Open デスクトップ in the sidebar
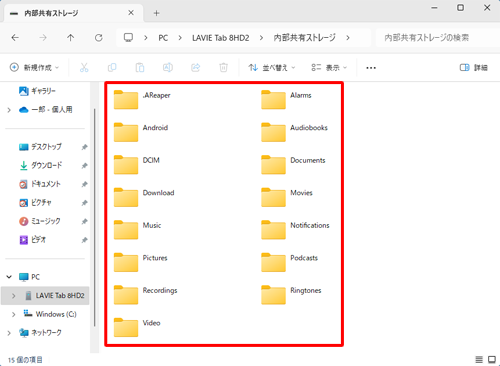Image resolution: width=500 pixels, height=366 pixels. point(47,147)
